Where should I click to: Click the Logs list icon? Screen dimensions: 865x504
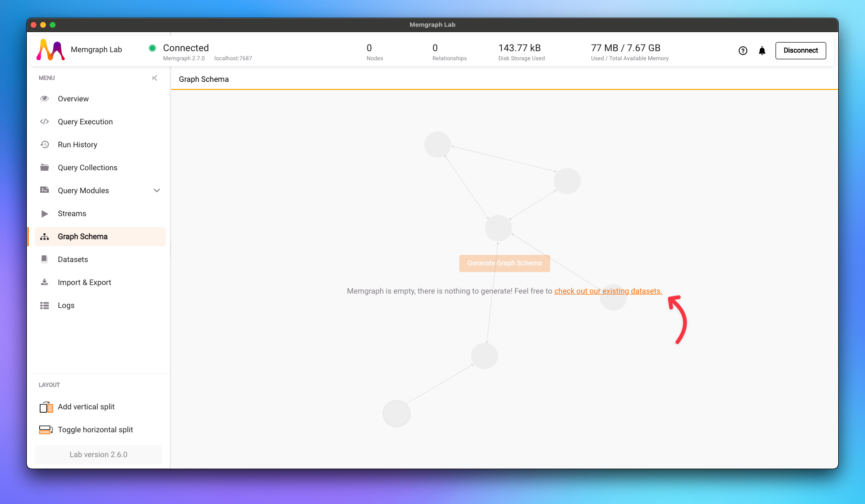coord(44,305)
